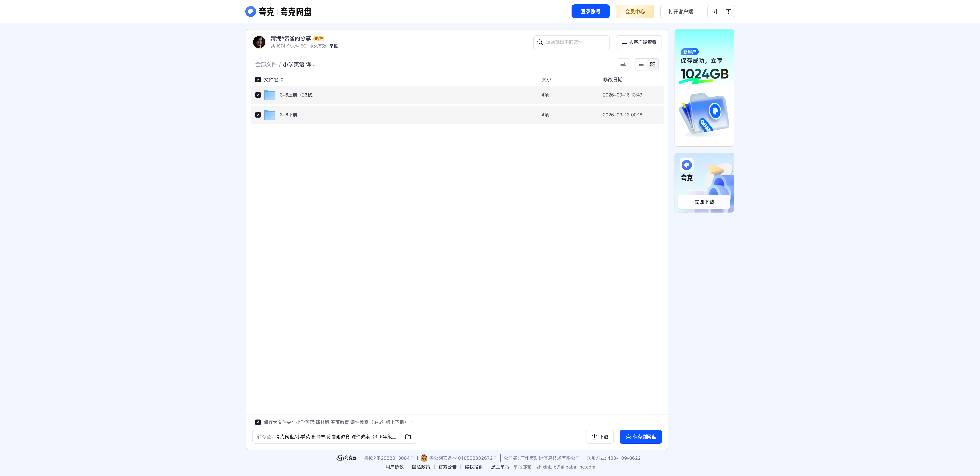Click the folder icon of 3-6上册（26秋）

pos(270,95)
